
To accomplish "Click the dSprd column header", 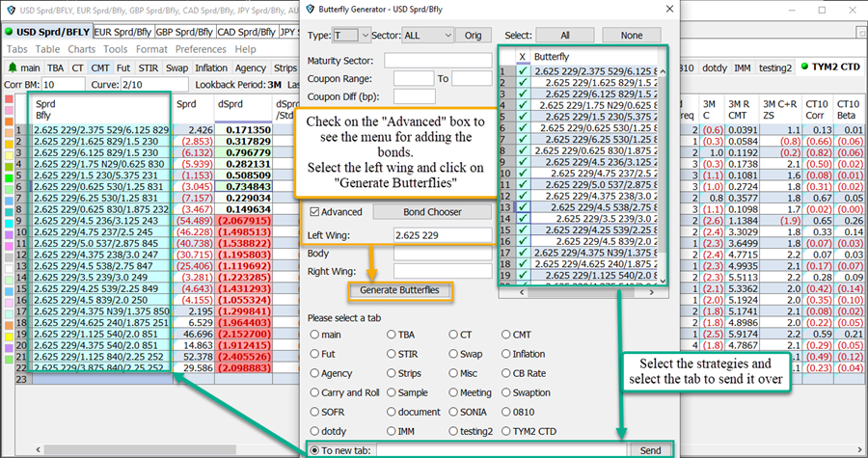I will click(x=242, y=110).
